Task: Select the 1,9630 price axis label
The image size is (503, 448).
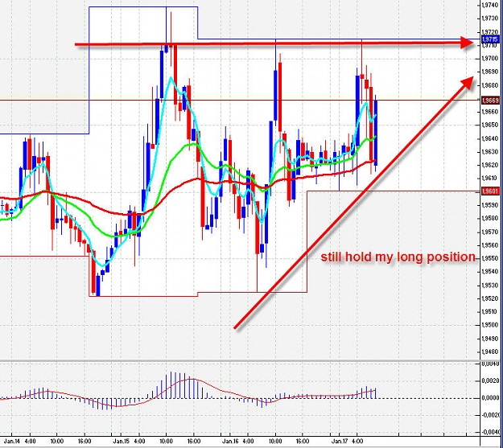Action: 491,151
